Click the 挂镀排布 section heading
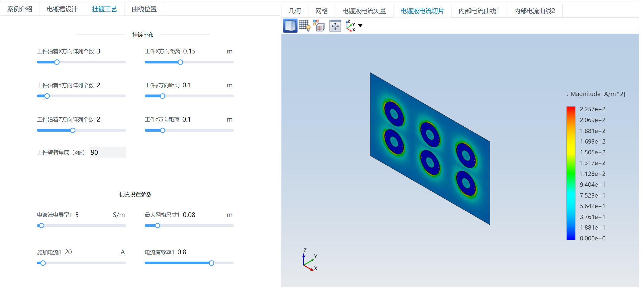Image resolution: width=644 pixels, height=289 pixels. [143, 35]
